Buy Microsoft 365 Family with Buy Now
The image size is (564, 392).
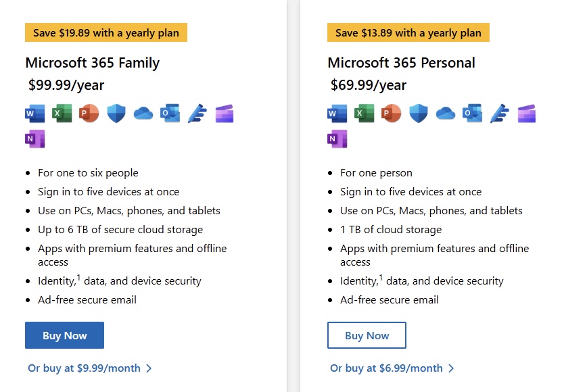[x=64, y=335]
